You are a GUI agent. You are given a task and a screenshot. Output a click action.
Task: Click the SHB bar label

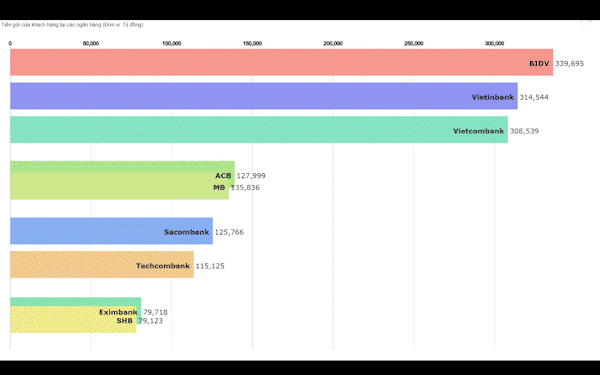pyautogui.click(x=124, y=321)
